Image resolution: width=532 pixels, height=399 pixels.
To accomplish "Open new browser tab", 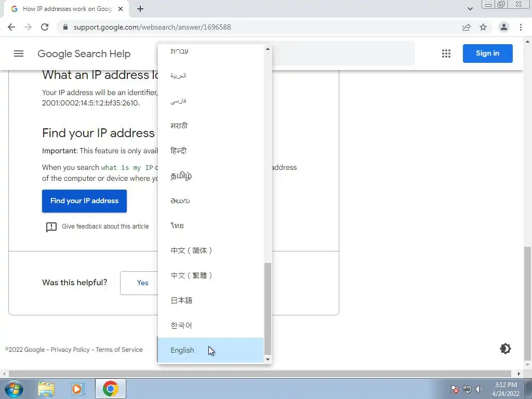I will pos(140,9).
